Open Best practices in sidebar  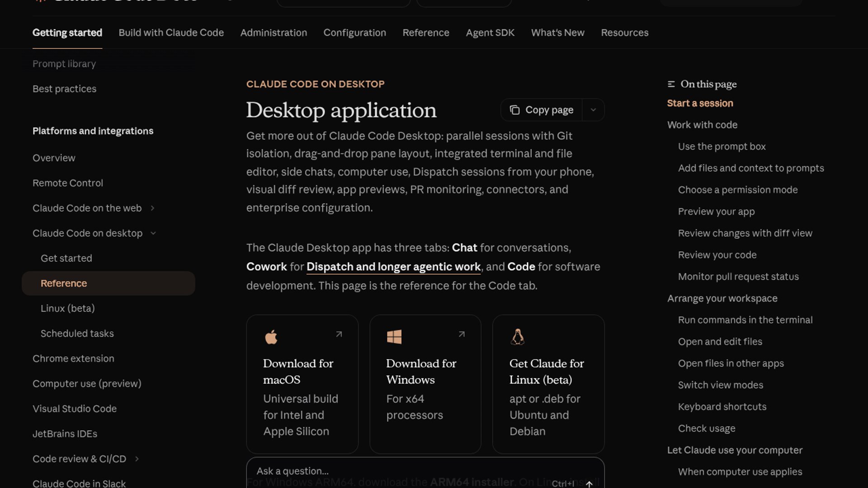[64, 89]
